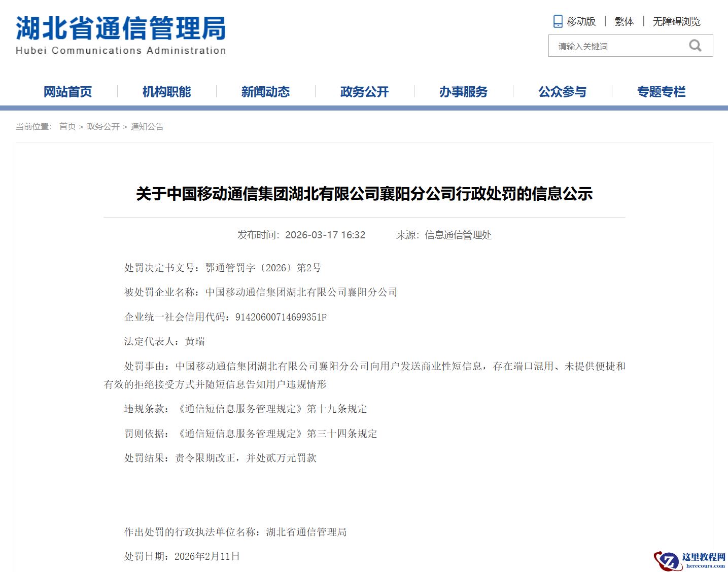Open the 办事服务 menu
This screenshot has width=728, height=572.
463,92
